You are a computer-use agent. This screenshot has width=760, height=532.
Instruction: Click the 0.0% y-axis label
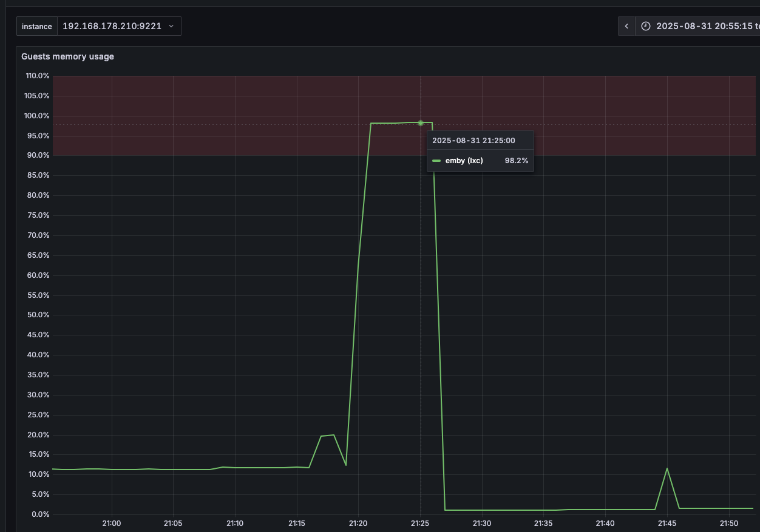coord(39,514)
